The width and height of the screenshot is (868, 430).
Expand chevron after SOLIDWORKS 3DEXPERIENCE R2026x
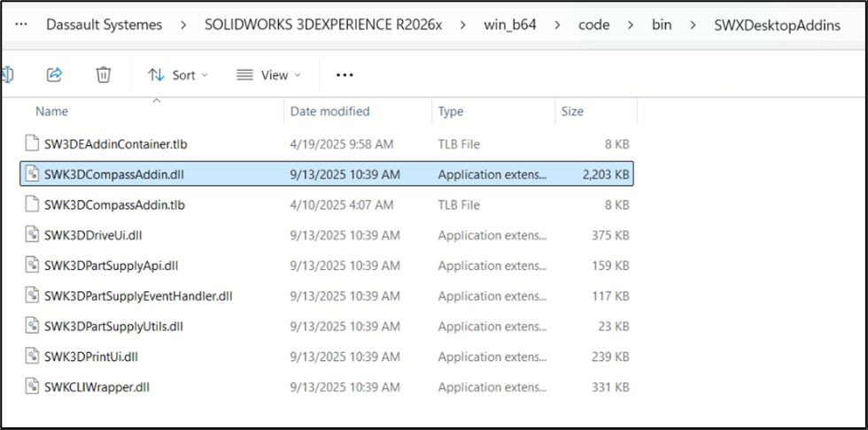point(463,25)
